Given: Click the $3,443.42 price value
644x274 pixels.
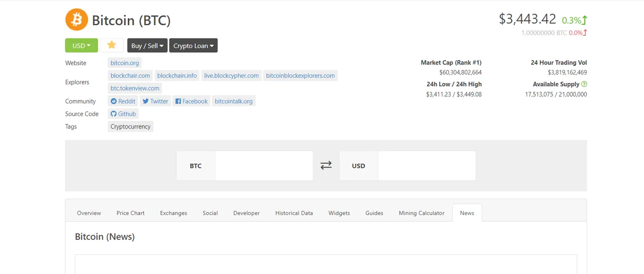Looking at the screenshot, I should coord(527,19).
